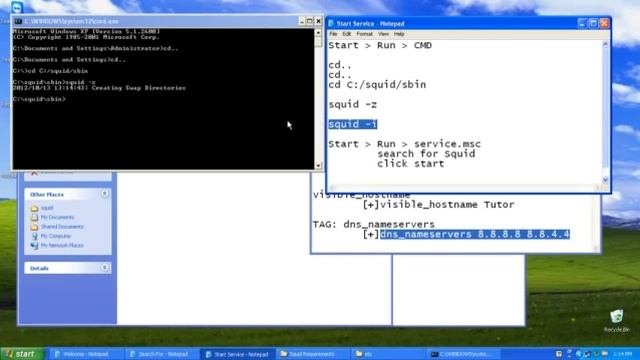Click the 'search for Squid' line
The width and height of the screenshot is (640, 360).
click(x=426, y=154)
